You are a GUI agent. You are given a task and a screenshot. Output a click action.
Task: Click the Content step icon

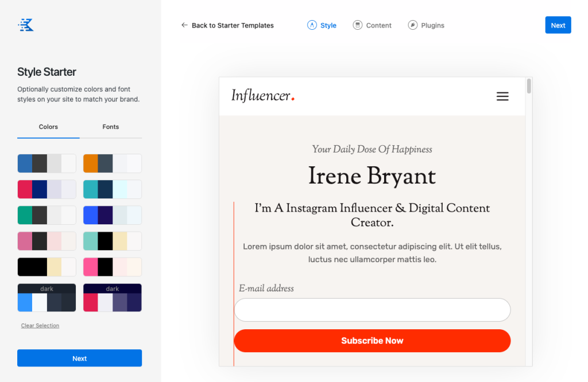357,25
